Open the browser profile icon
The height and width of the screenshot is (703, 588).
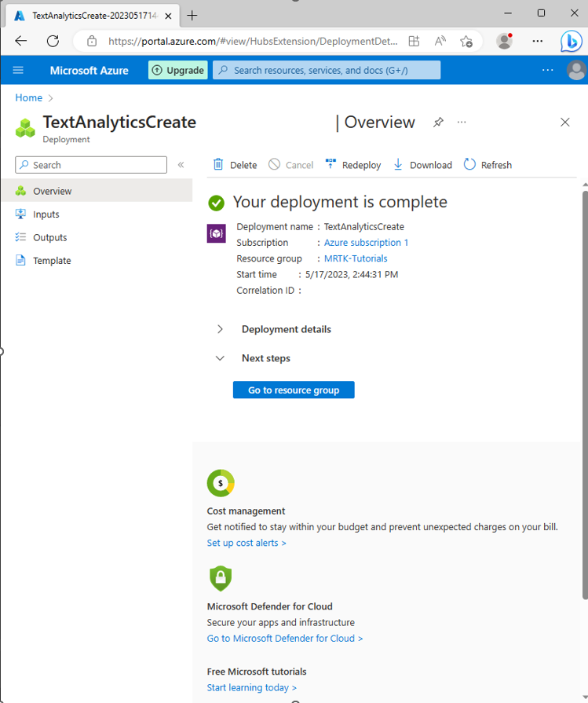pyautogui.click(x=505, y=42)
